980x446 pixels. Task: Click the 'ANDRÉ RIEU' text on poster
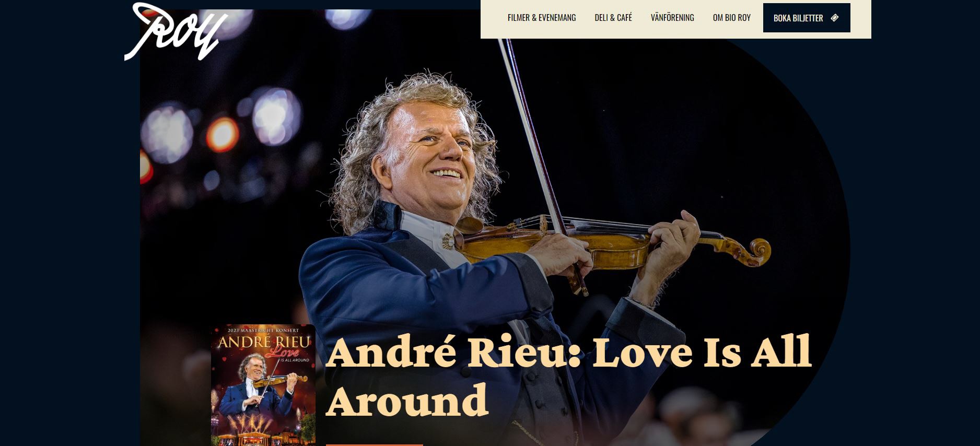coord(263,343)
